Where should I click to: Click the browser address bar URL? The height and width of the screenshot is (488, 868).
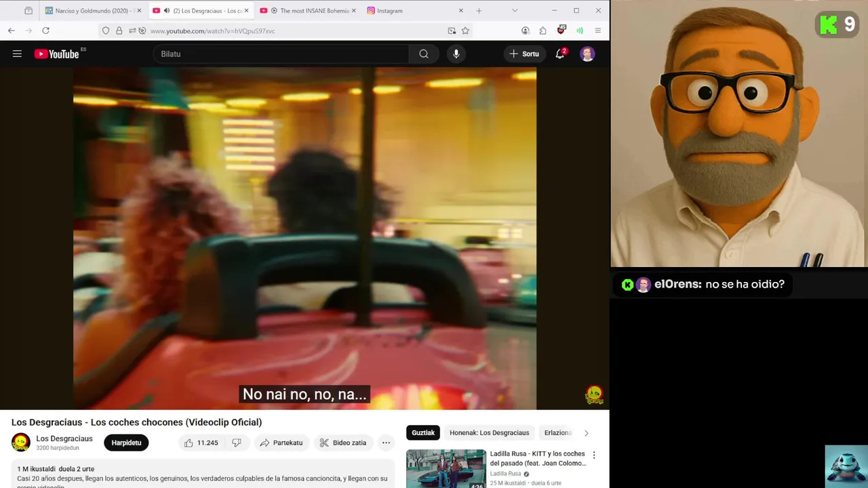pyautogui.click(x=212, y=30)
